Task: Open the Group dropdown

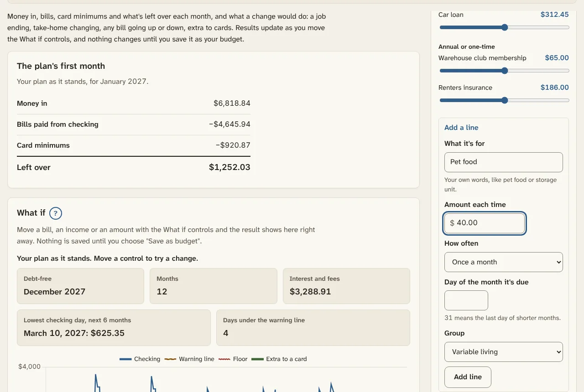Action: click(504, 352)
